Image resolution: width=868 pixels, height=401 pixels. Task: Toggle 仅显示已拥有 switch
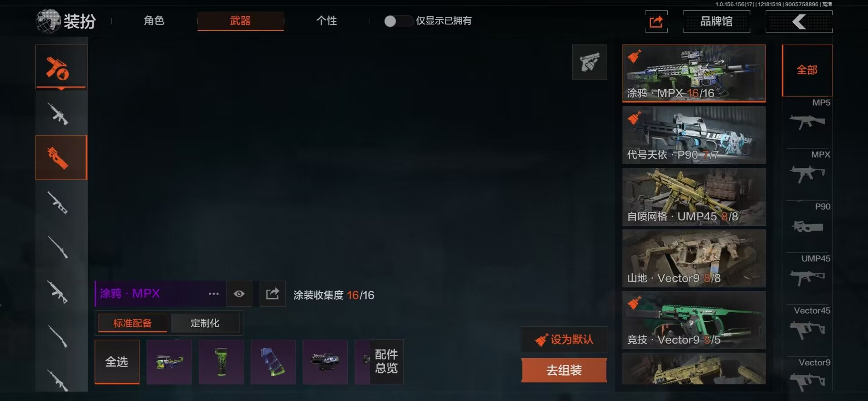398,21
